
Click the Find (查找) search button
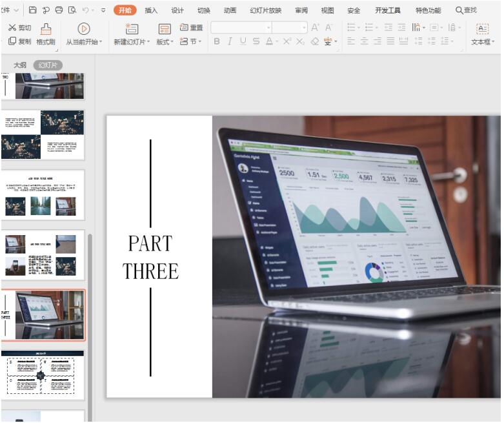(x=466, y=10)
